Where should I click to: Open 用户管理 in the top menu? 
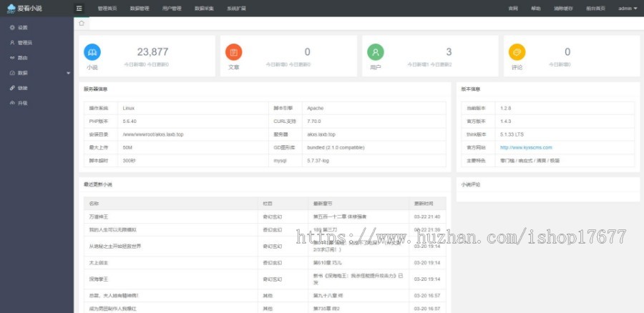tap(172, 8)
